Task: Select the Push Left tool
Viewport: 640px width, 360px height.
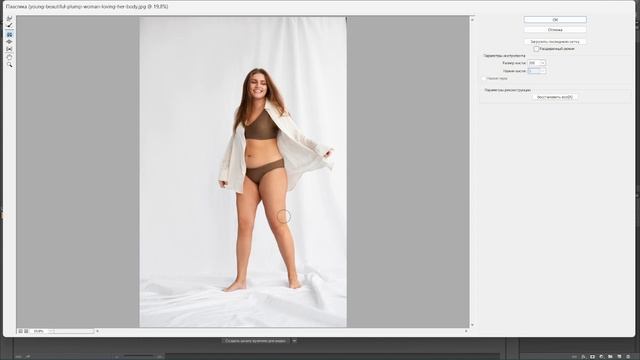Action: coord(9,49)
